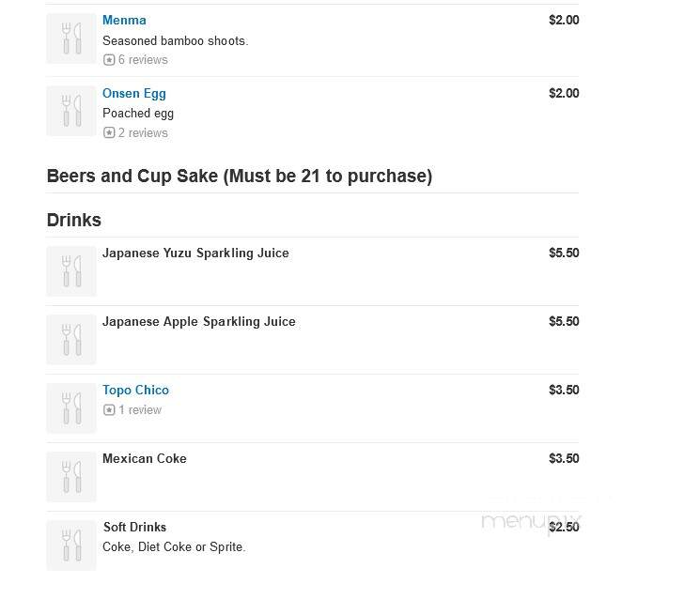This screenshot has width=700, height=599.
Task: Click the star icon beside Onsen Egg reviews
Action: tap(109, 133)
